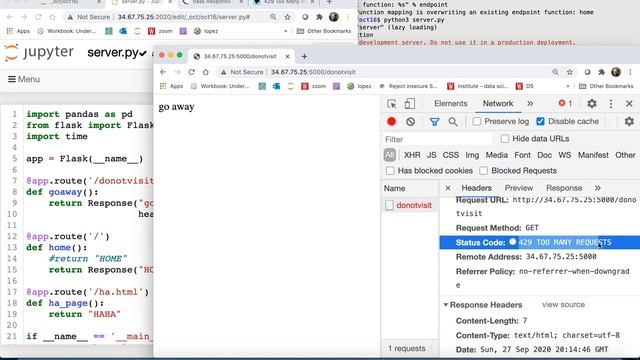This screenshot has height=360, width=640.
Task: Select the Network tab in DevTools
Action: tap(498, 104)
